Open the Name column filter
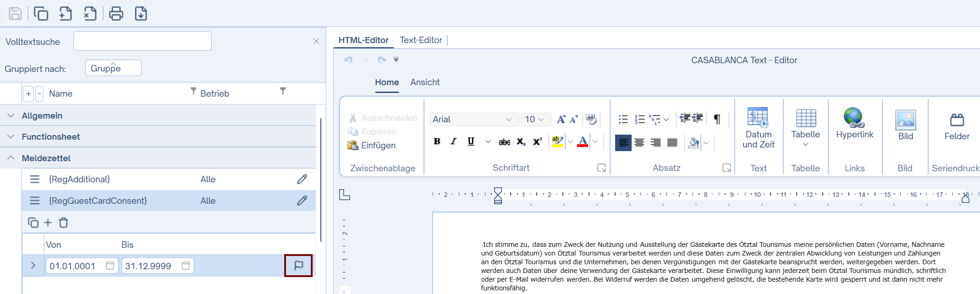This screenshot has width=980, height=294. (193, 91)
